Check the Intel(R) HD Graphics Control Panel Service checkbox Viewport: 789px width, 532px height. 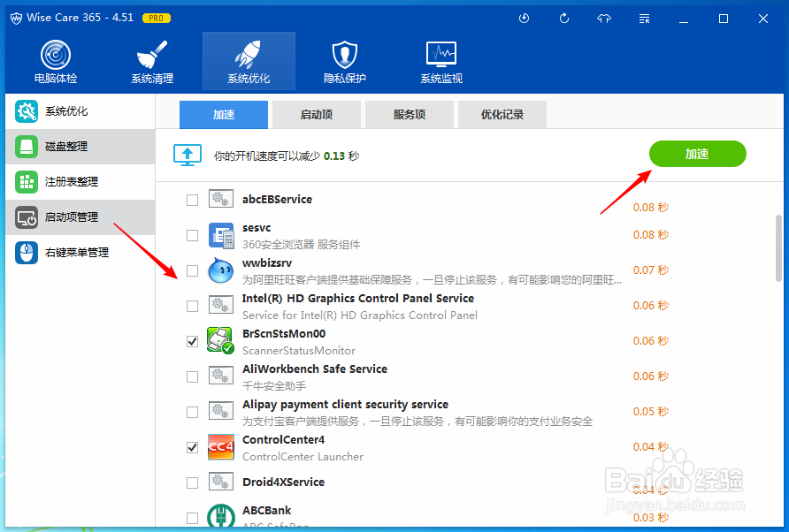[x=192, y=306]
